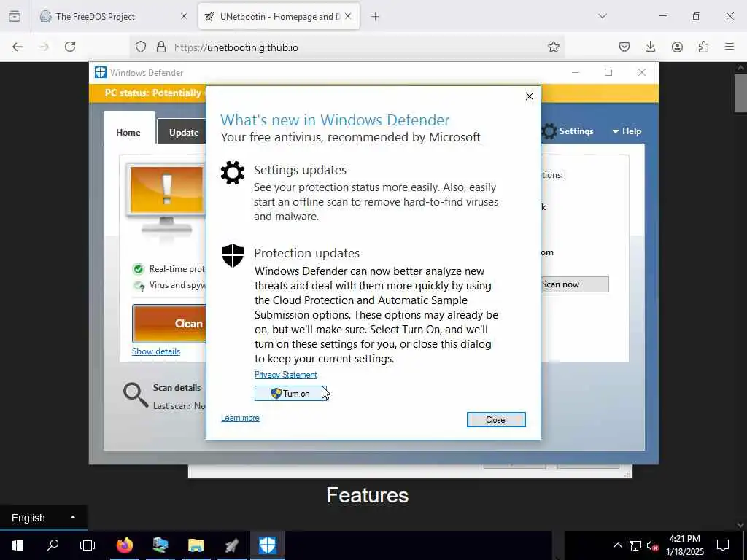Viewport: 747px width, 560px height.
Task: Open the Learn more link
Action: pos(240,418)
